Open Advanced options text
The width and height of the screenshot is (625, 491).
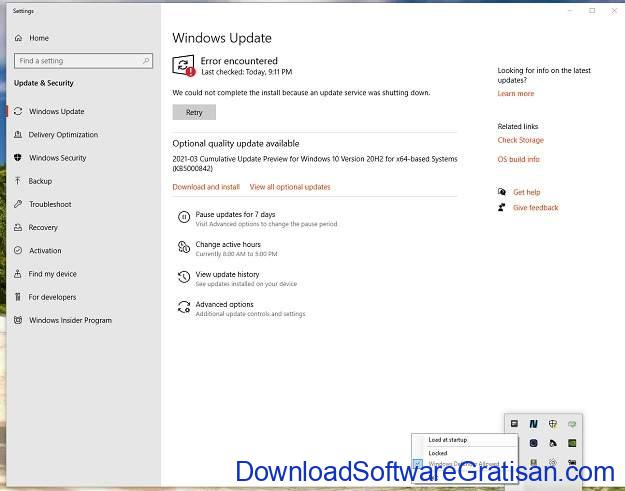[224, 304]
